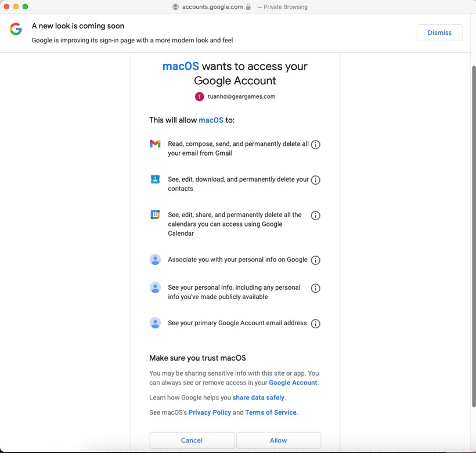Click the page vertical scrollbar
This screenshot has width=476, height=453.
[x=473, y=232]
